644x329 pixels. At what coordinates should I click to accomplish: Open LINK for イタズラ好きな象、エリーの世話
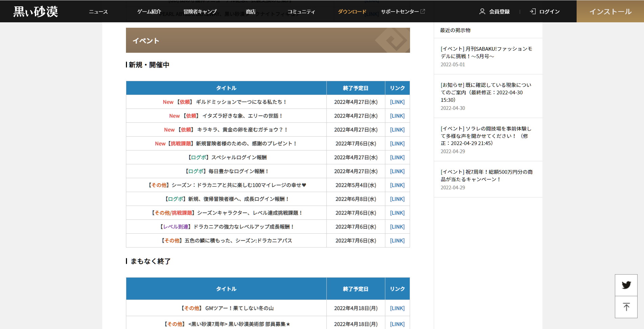pos(397,116)
